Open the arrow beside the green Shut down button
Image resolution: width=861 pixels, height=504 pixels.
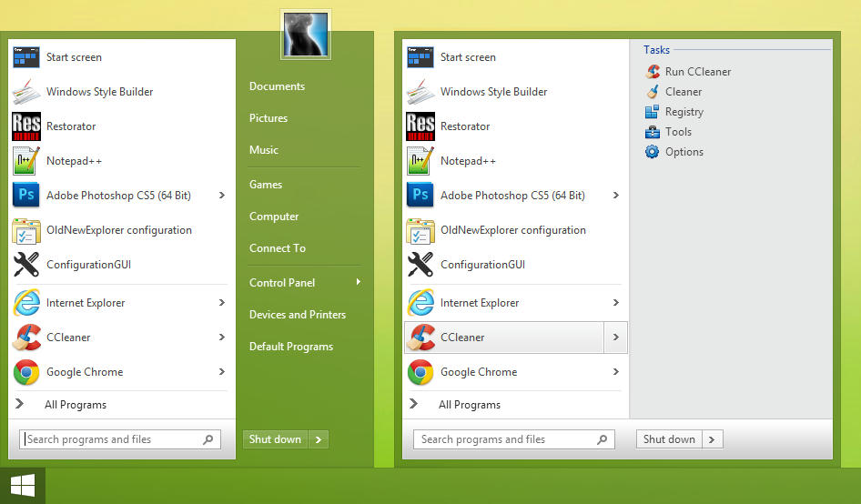pos(318,439)
